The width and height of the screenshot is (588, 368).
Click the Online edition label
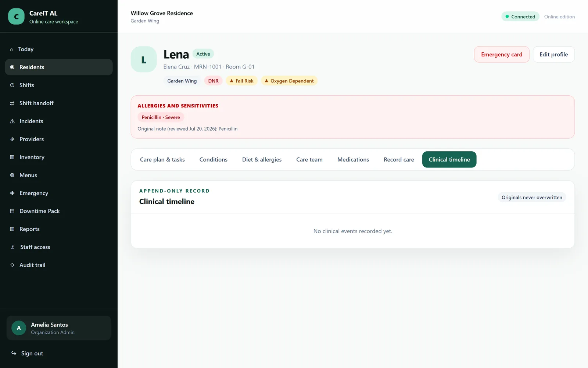[x=559, y=17]
